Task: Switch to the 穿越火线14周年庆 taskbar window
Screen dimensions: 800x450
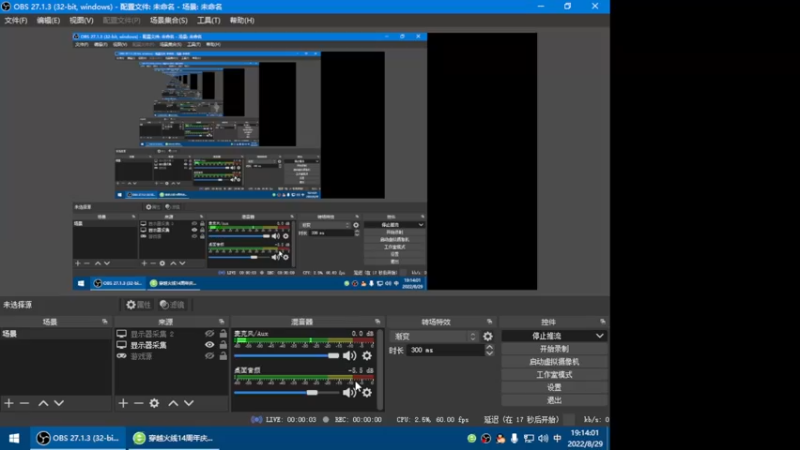Action: (x=173, y=438)
